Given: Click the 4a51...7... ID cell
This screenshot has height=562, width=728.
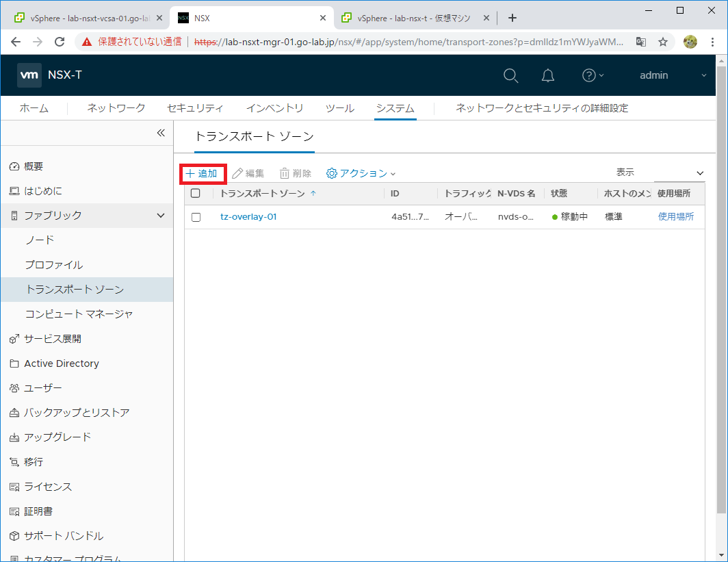Looking at the screenshot, I should pos(410,216).
